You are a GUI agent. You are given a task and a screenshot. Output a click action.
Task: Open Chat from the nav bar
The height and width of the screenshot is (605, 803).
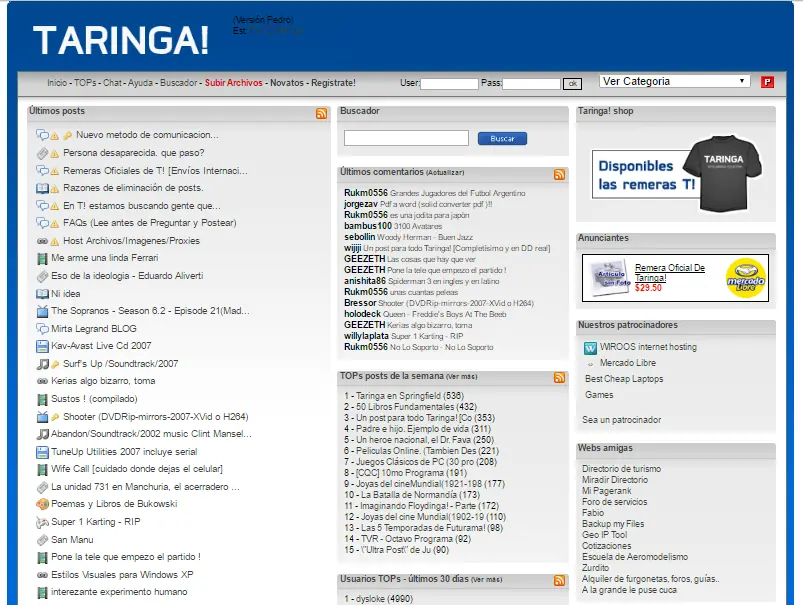pyautogui.click(x=112, y=82)
